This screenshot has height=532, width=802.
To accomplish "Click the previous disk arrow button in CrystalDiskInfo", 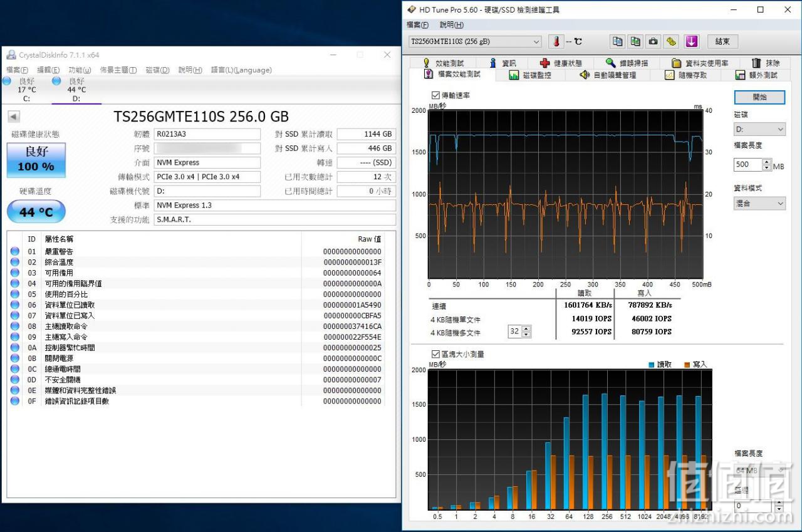I will 14,117.
